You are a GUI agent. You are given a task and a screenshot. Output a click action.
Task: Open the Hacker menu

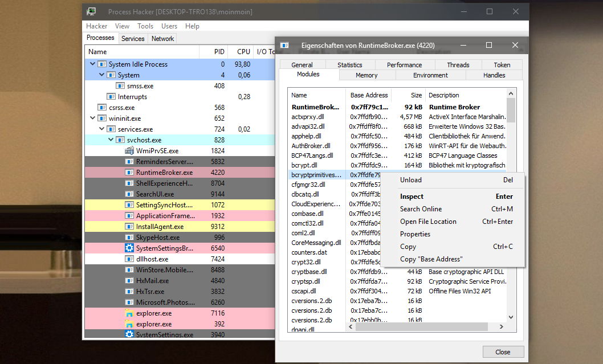click(x=96, y=26)
